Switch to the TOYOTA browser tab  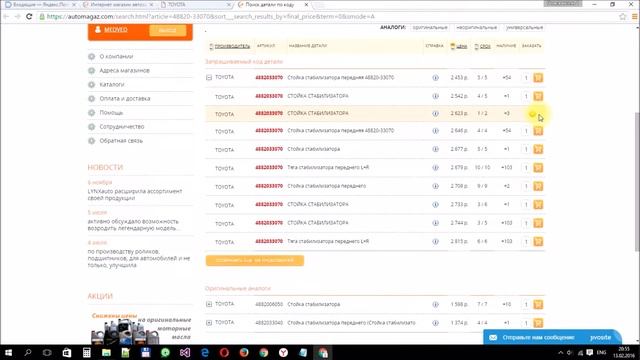tap(195, 4)
